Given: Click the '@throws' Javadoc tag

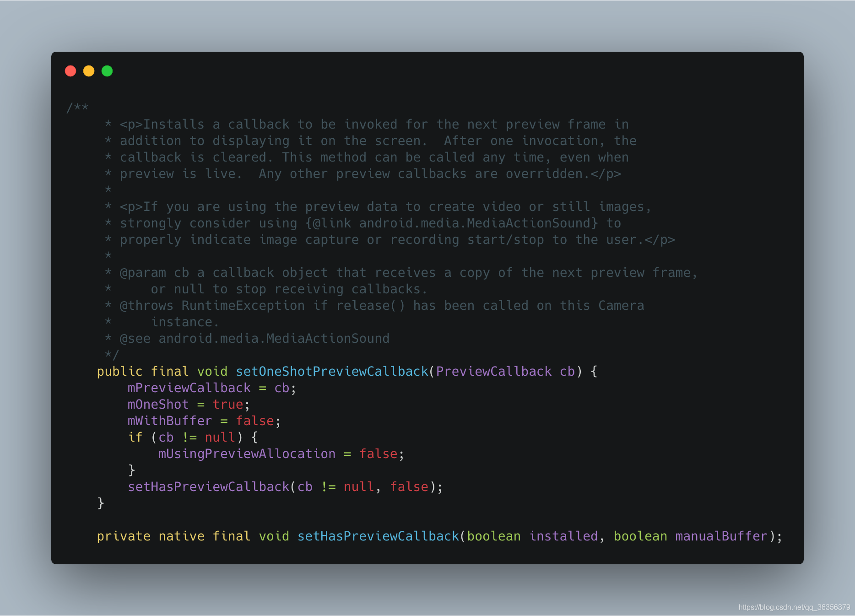Looking at the screenshot, I should (x=146, y=305).
